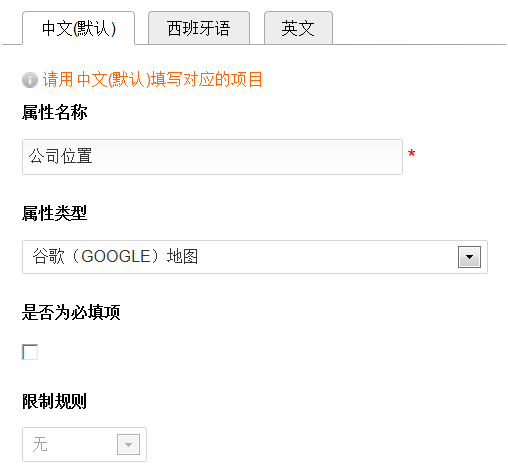Click the 限制规则 heading label
508x470 pixels.
[55, 401]
